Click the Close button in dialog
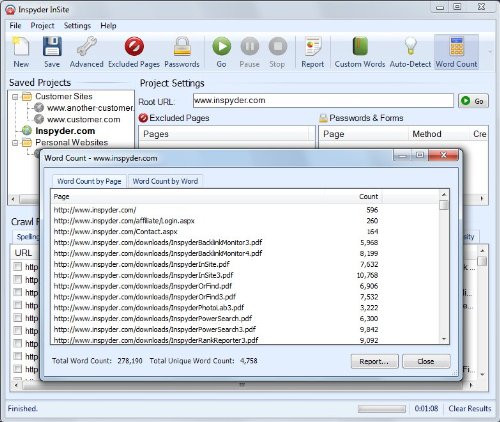This screenshot has height=422, width=500. click(x=426, y=361)
